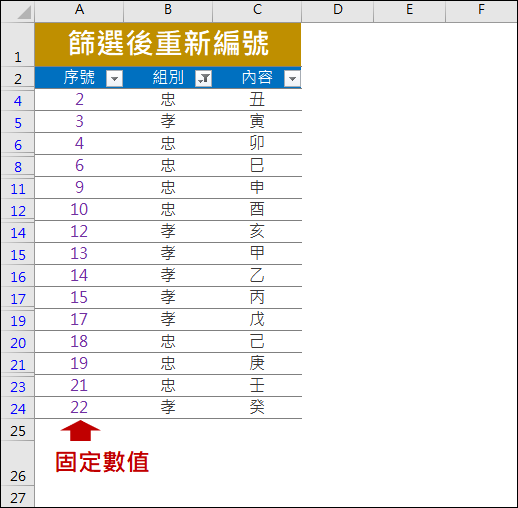Click cell with serial number 12
The height and width of the screenshot is (508, 518).
tap(79, 232)
